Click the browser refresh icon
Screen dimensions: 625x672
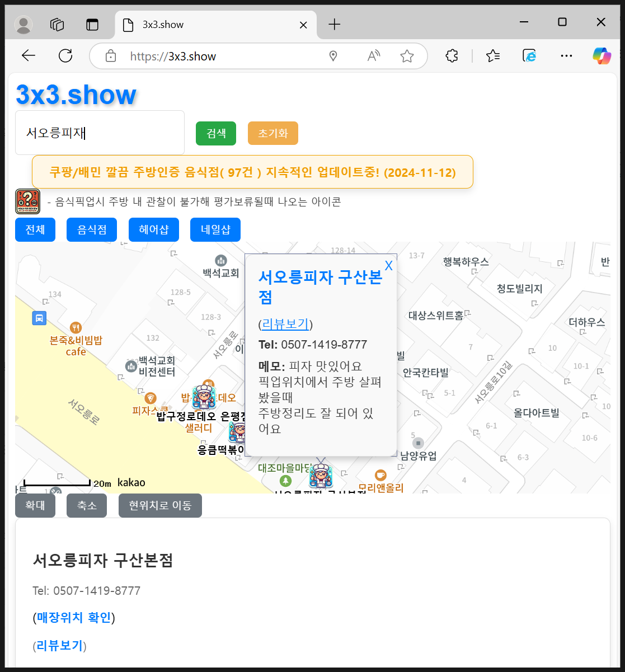tap(65, 56)
